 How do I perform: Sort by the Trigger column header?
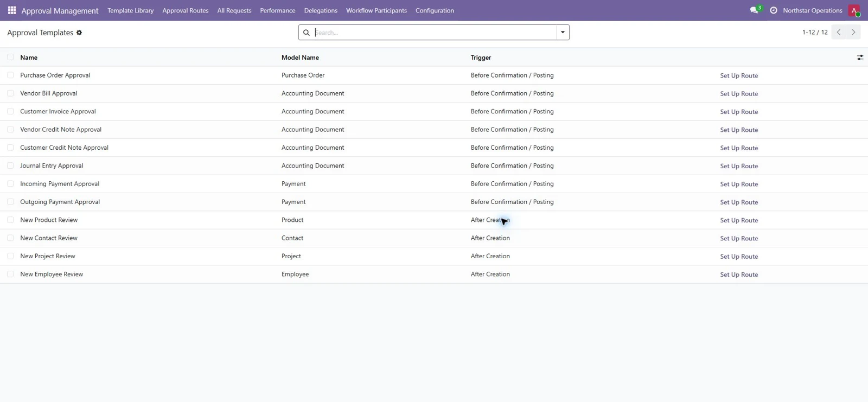(x=481, y=58)
